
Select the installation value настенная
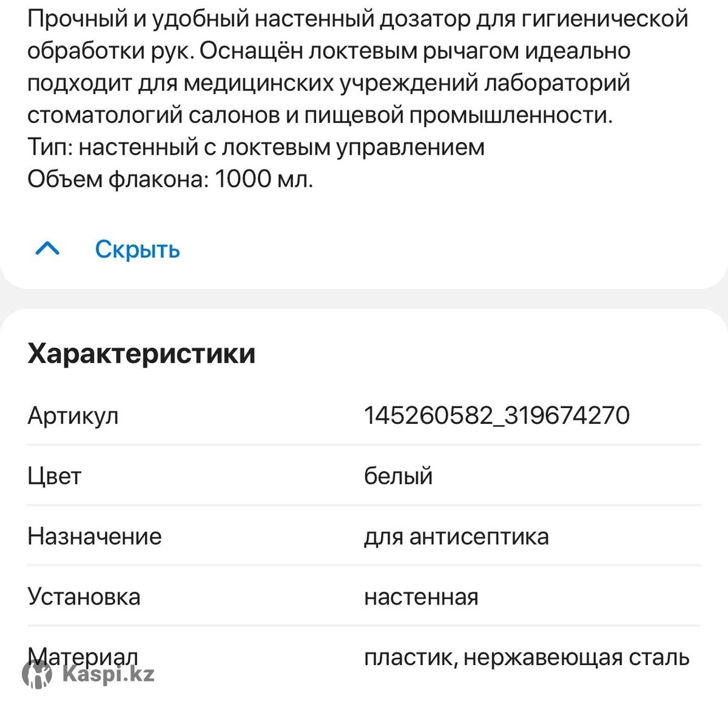[421, 597]
